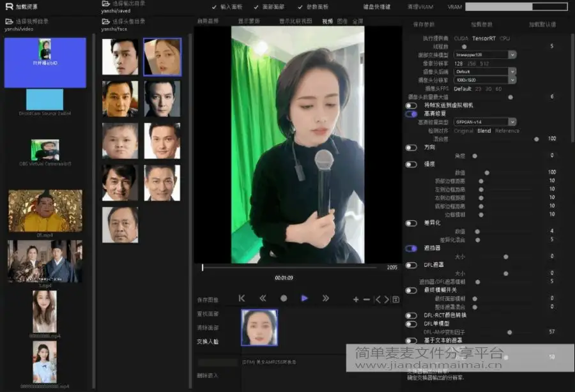575x392 pixels.
Task: Toggle the 输入面板 checkmark
Action: [x=214, y=7]
